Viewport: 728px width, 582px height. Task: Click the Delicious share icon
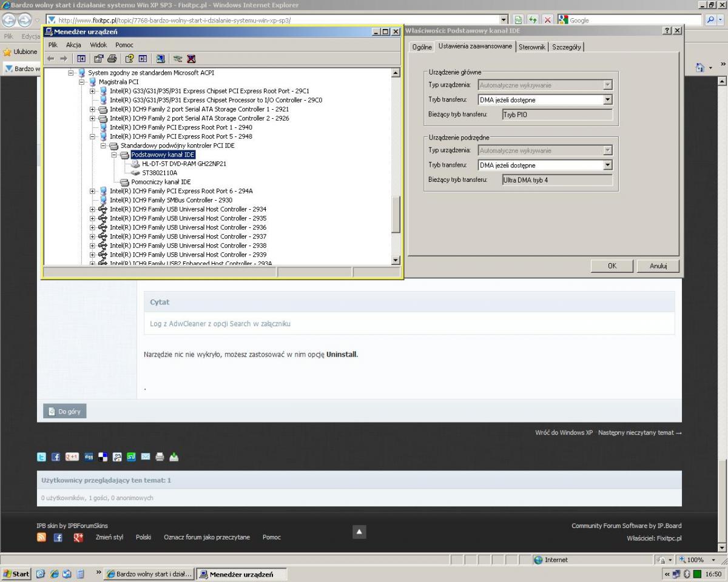pos(103,458)
